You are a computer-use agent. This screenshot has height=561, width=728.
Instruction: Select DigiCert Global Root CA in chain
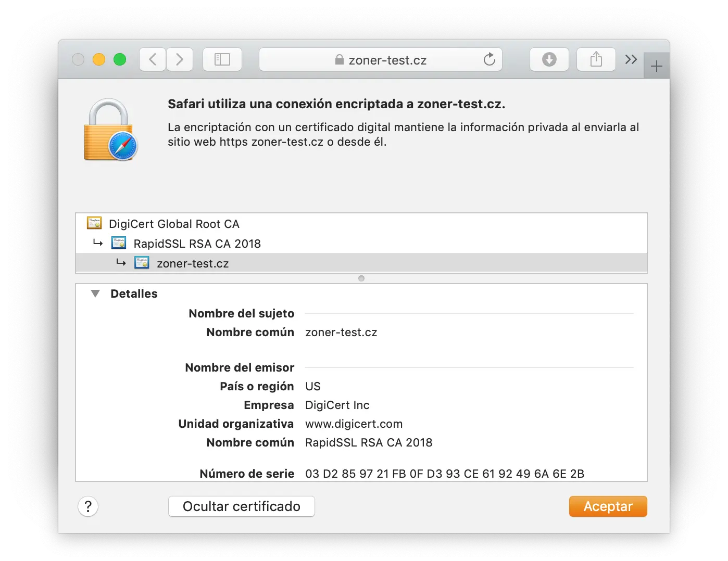tap(361, 224)
